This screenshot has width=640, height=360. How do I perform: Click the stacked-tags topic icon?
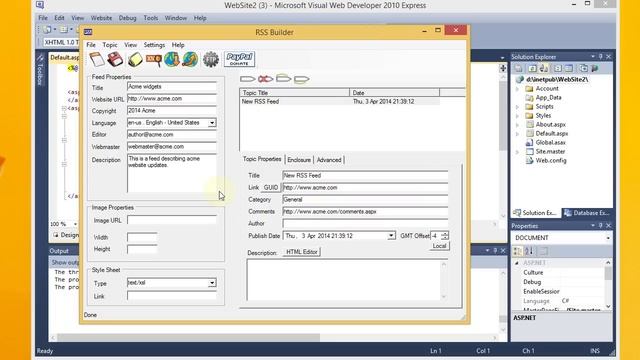point(284,78)
